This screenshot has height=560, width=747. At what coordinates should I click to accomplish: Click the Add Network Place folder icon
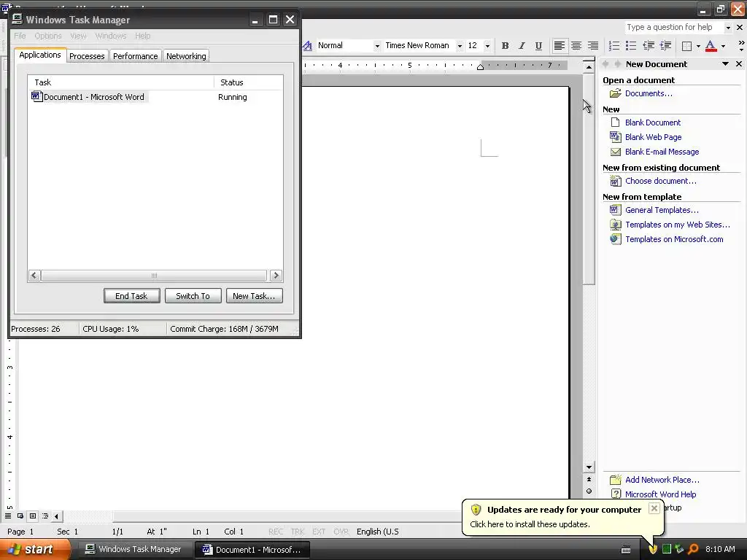tap(616, 480)
